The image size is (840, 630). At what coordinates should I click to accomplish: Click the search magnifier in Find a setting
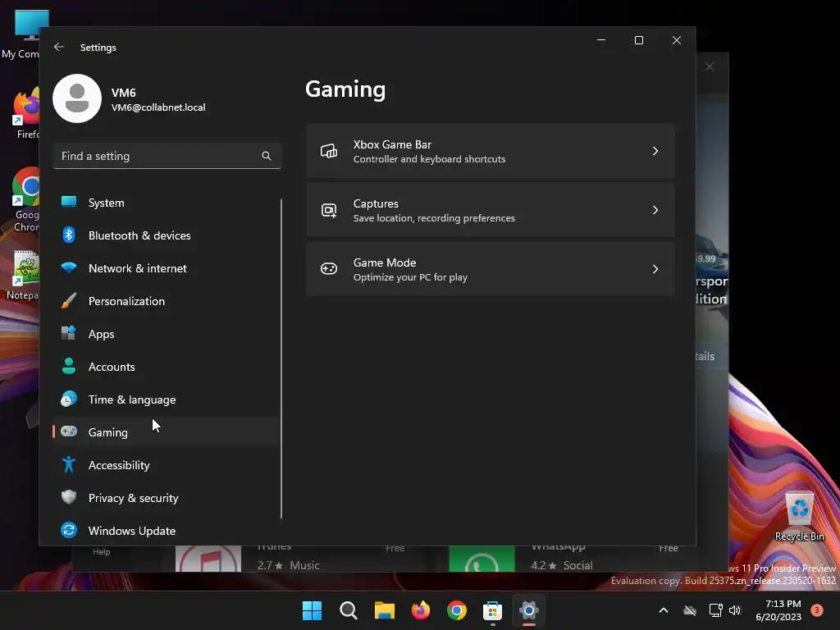[267, 156]
